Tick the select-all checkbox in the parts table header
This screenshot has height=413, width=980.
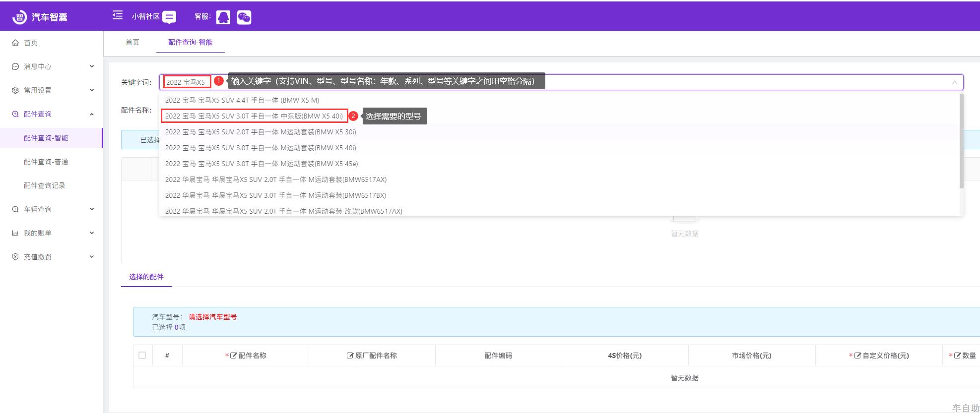142,355
